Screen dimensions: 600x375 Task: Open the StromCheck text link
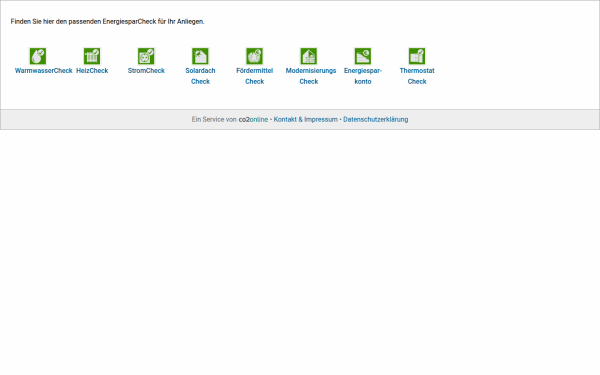point(146,71)
